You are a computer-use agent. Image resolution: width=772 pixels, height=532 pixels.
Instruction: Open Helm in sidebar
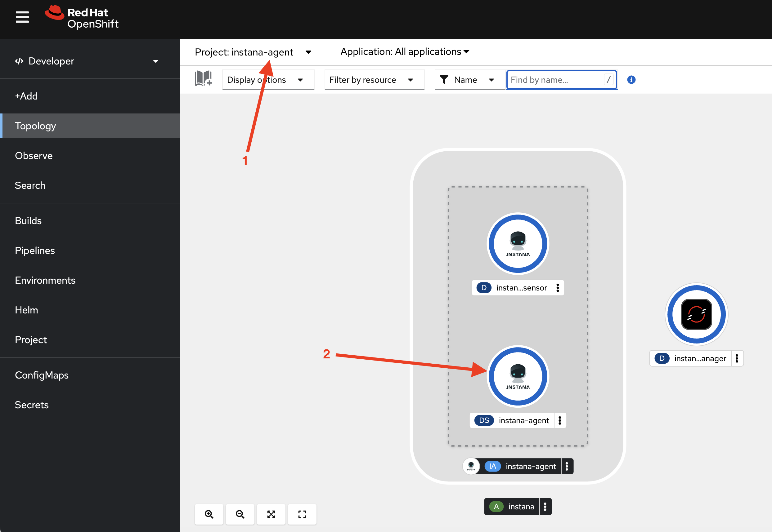pyautogui.click(x=90, y=310)
